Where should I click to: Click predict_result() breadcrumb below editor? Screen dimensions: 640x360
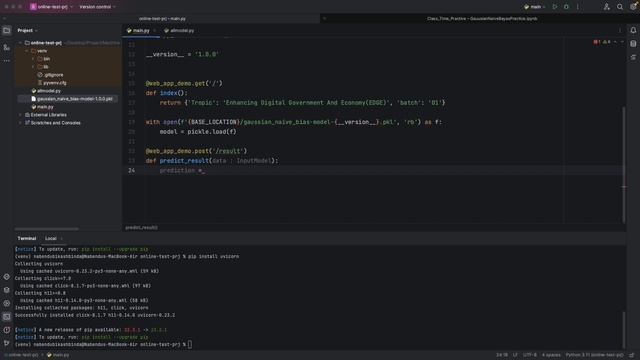click(x=141, y=228)
